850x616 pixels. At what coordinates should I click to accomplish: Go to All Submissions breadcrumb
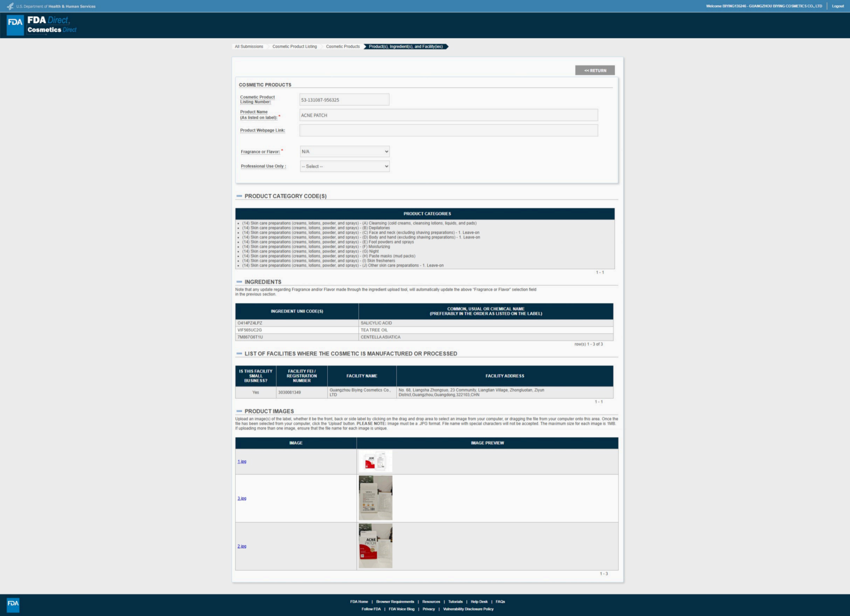click(x=249, y=47)
